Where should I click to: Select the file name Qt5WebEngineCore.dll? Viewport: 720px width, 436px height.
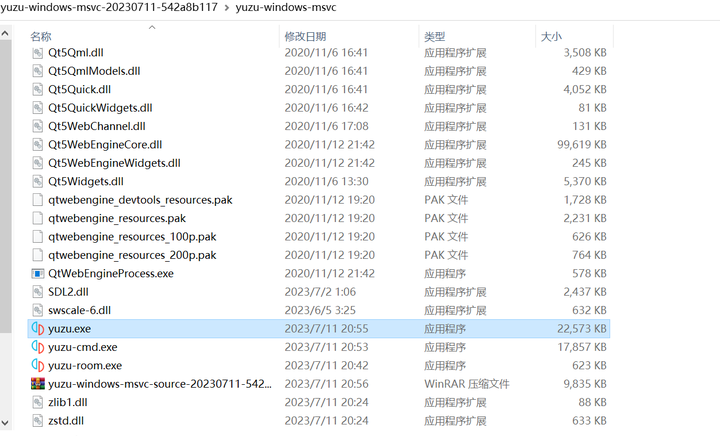click(105, 145)
